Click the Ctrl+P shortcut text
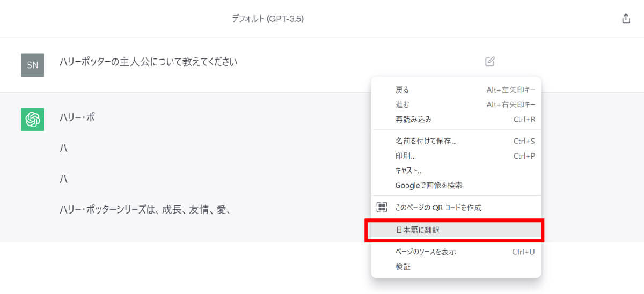This screenshot has height=294, width=644. tap(524, 156)
